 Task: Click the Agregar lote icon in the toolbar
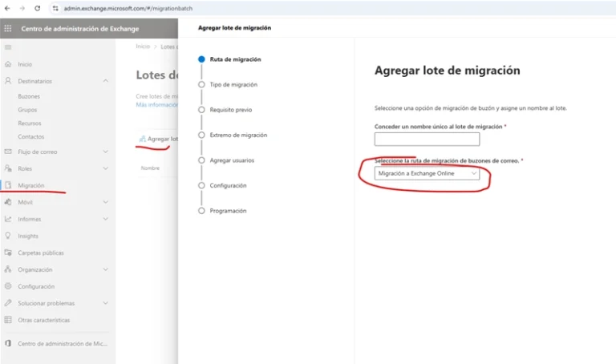click(x=142, y=139)
